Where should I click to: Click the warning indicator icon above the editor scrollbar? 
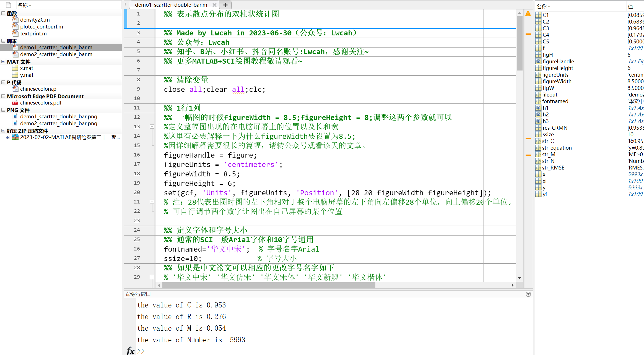click(x=528, y=14)
